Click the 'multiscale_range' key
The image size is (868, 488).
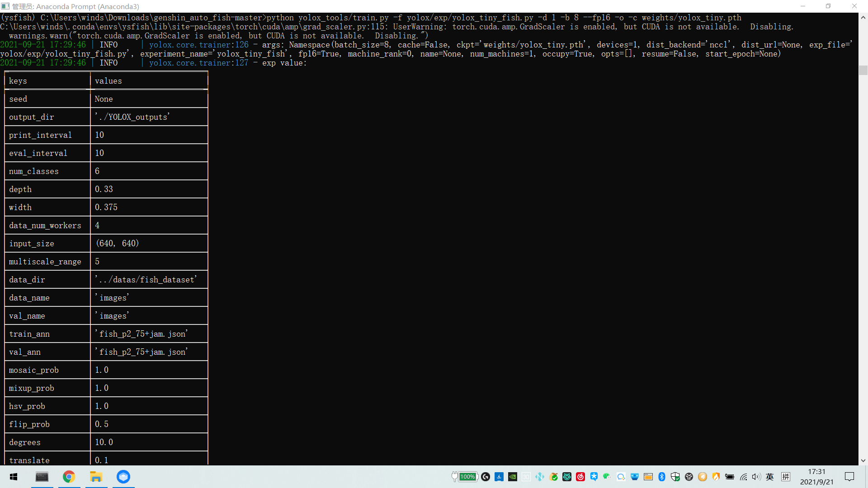coord(45,262)
